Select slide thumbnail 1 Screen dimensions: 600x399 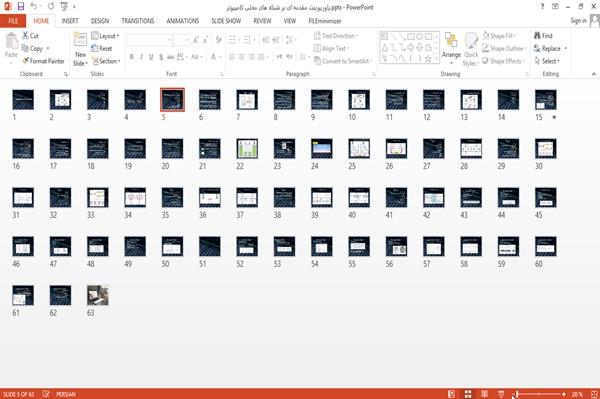(23, 99)
